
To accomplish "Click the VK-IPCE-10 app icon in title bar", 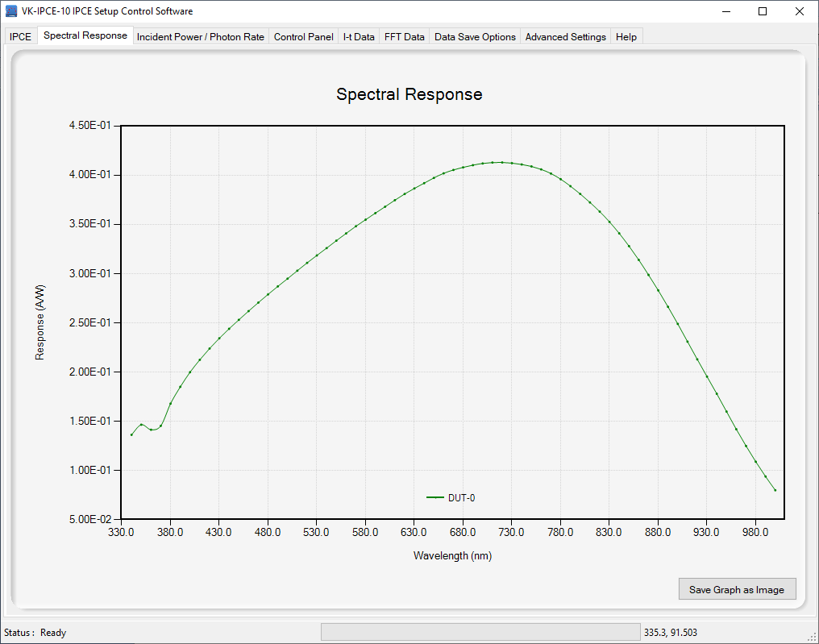I will click(x=11, y=11).
